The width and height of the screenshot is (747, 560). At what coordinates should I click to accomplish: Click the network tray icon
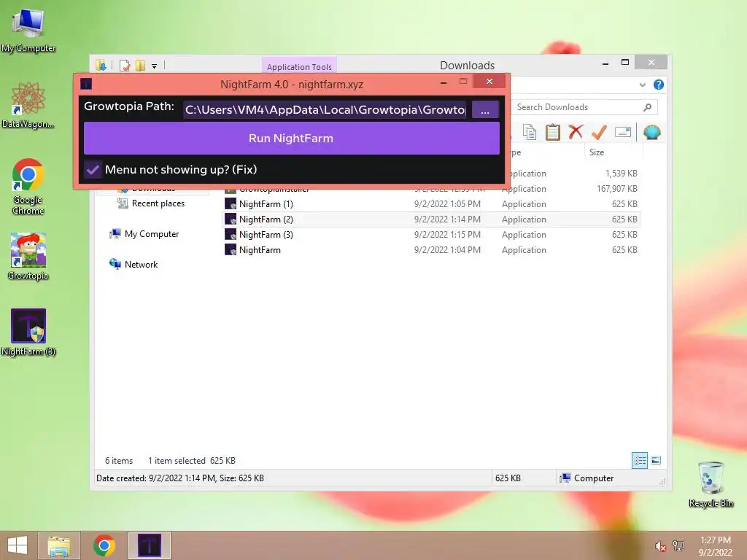[678, 545]
